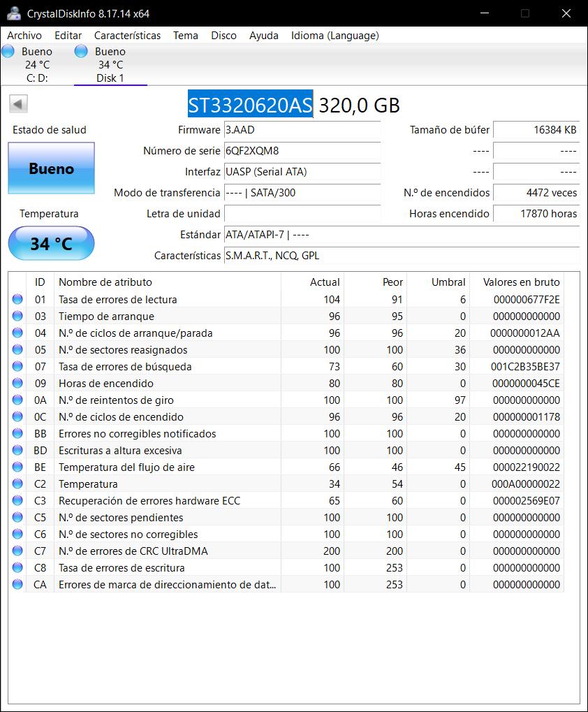Screen dimensions: 588x712
Task: Select the Disk 1 status orb
Action: (81, 51)
